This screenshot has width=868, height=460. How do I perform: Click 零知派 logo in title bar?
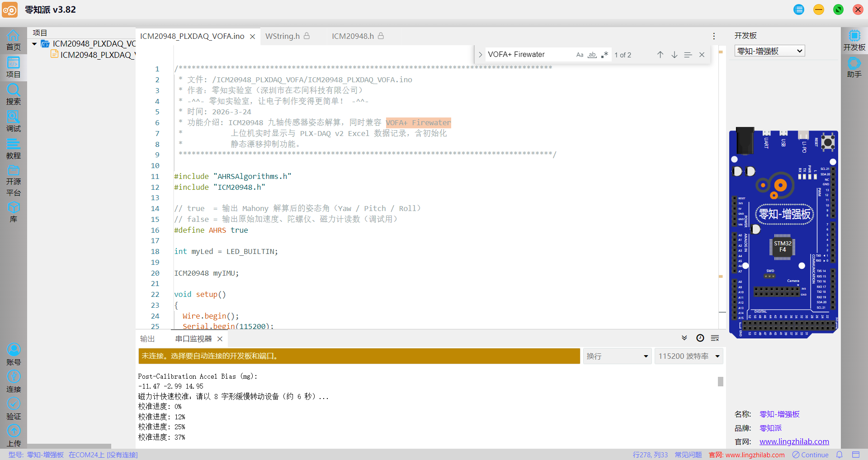coord(9,9)
